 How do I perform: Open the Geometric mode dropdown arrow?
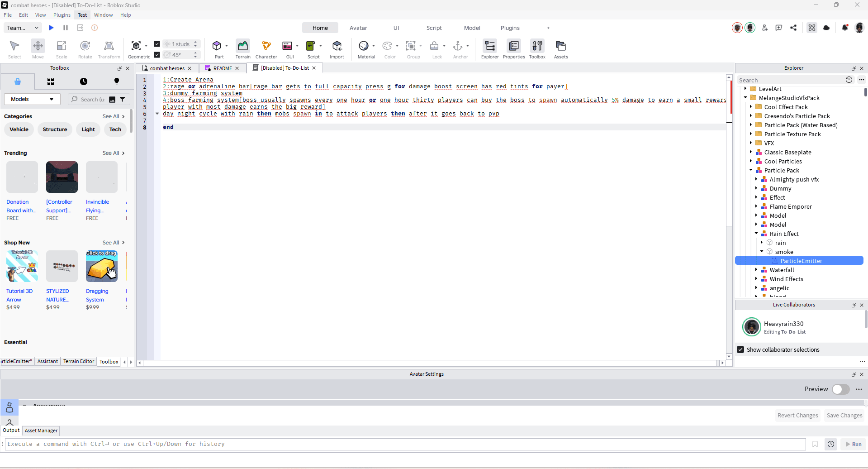click(146, 46)
